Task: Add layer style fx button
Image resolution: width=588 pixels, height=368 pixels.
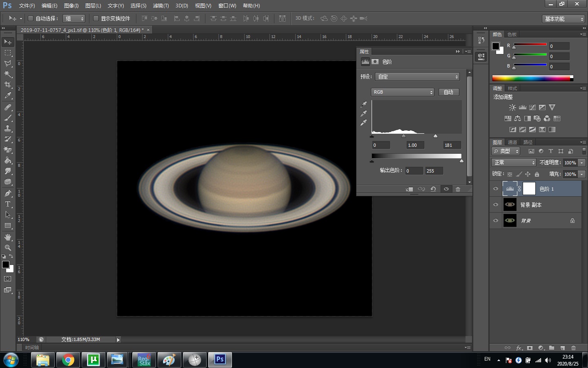Action: (x=519, y=348)
